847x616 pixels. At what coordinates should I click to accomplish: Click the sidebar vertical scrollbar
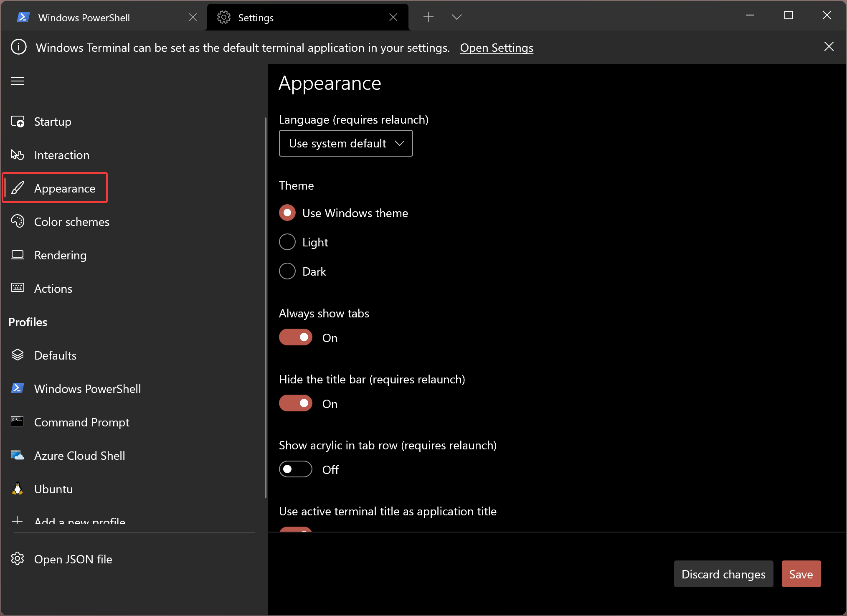click(266, 308)
